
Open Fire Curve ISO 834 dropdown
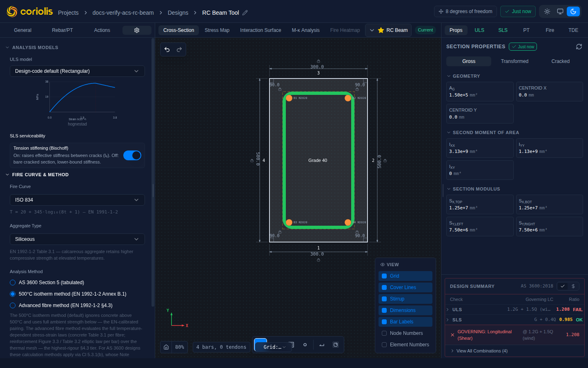pyautogui.click(x=77, y=200)
